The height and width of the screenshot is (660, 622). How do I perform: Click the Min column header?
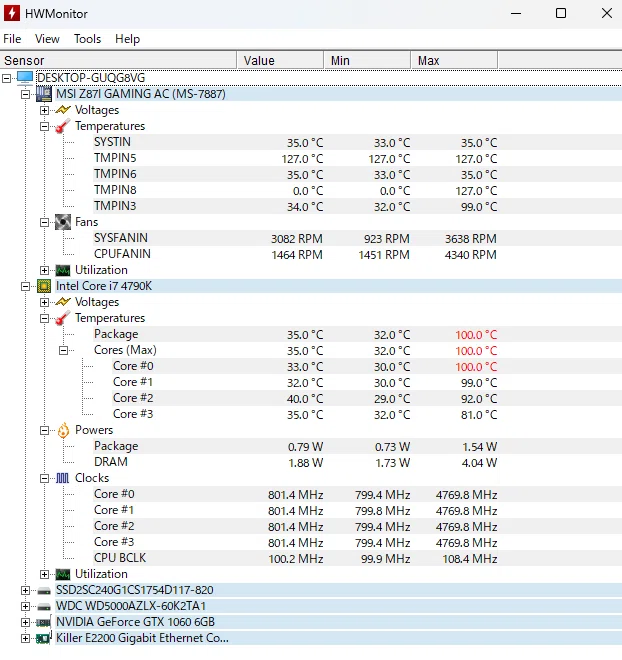[367, 60]
